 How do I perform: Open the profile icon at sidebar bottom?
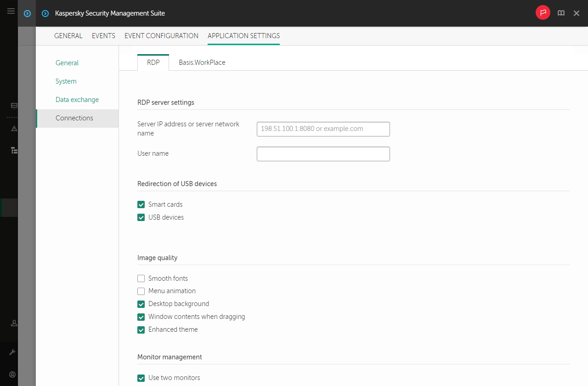(x=13, y=374)
